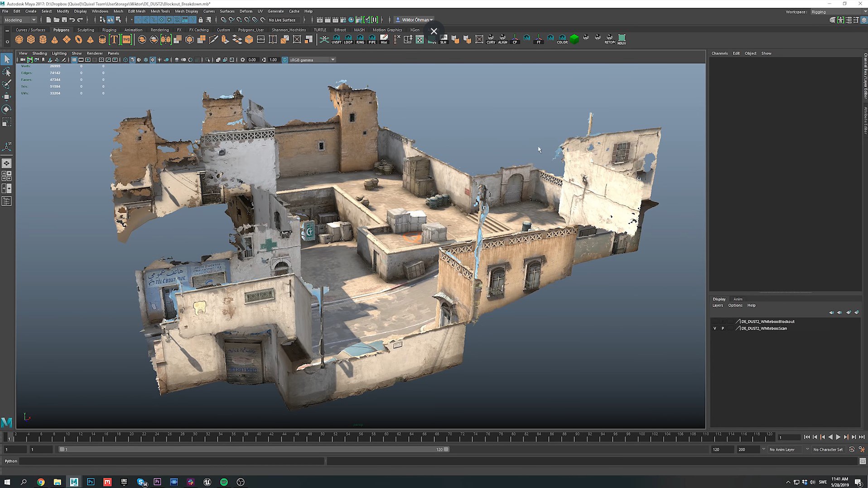This screenshot has width=868, height=488.
Task: Click the green cube shelf icon
Action: 574,39
